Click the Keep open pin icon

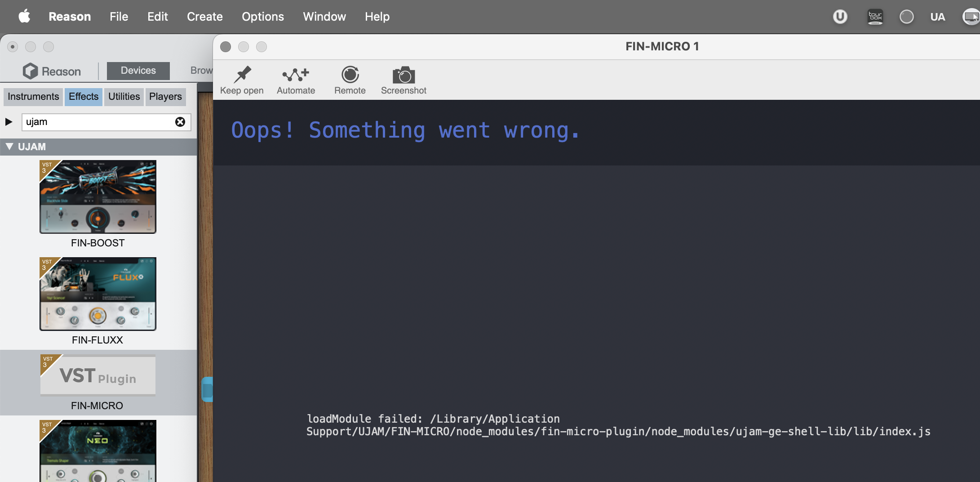243,75
